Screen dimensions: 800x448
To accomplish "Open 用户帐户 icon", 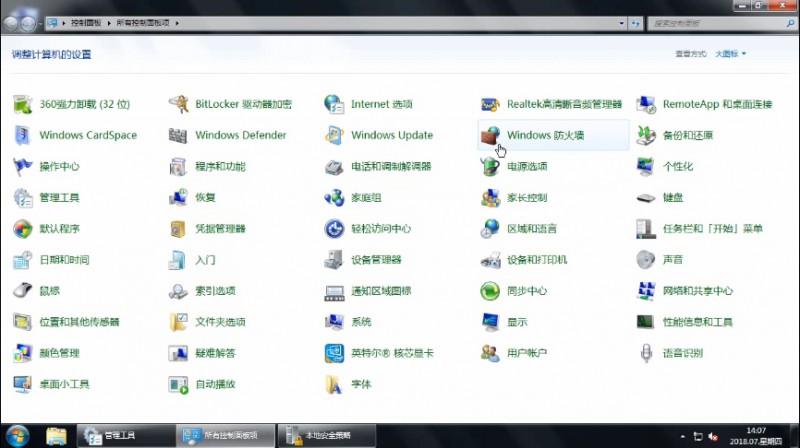I will pyautogui.click(x=490, y=353).
